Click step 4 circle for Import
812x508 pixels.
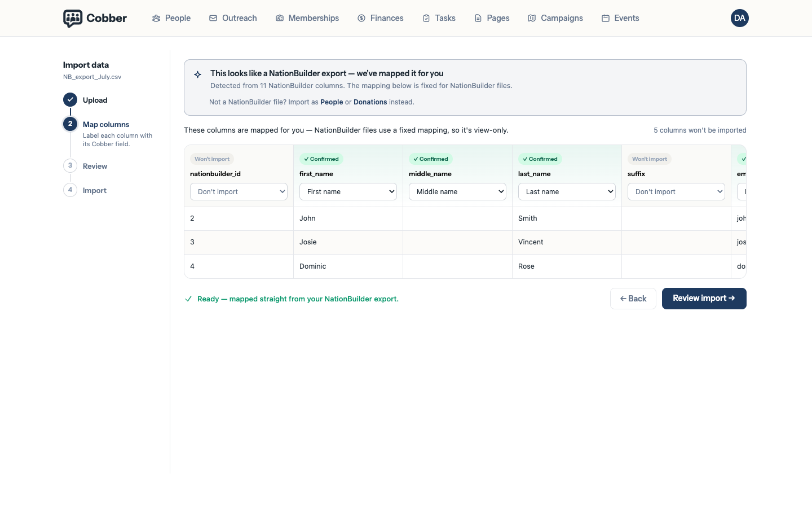coord(70,190)
